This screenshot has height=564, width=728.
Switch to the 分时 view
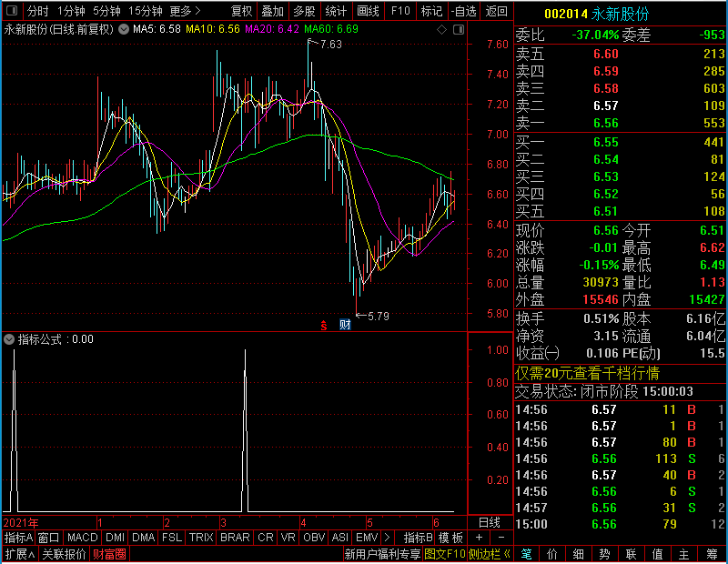point(37,11)
